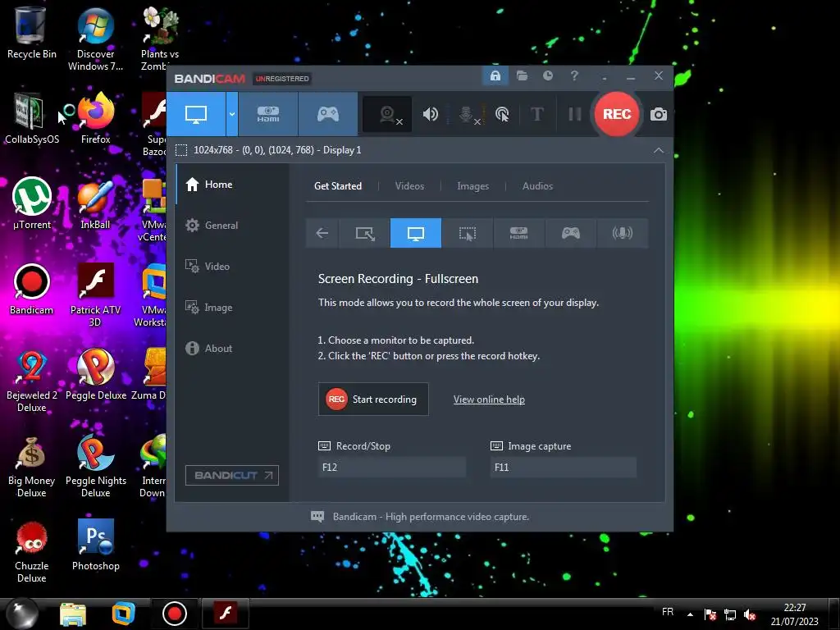
Task: Toggle mouse cursor click effect icon
Action: (502, 114)
